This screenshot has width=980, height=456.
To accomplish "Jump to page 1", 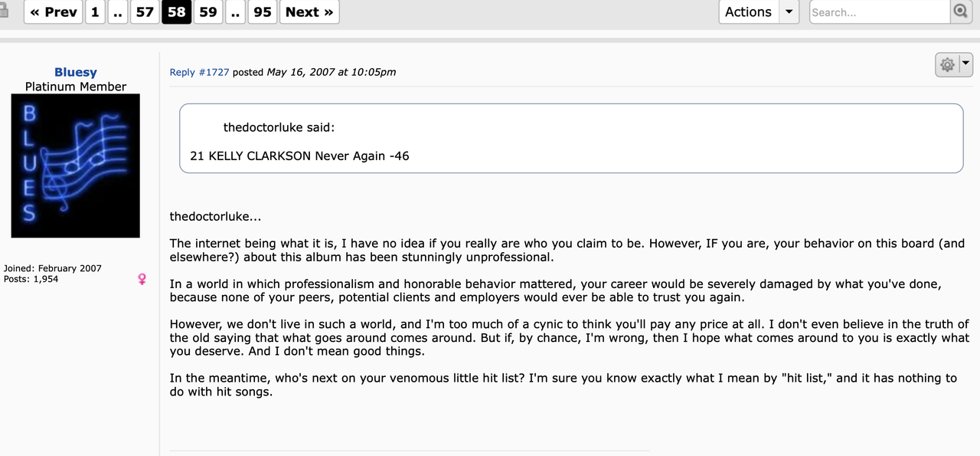I will [x=95, y=11].
